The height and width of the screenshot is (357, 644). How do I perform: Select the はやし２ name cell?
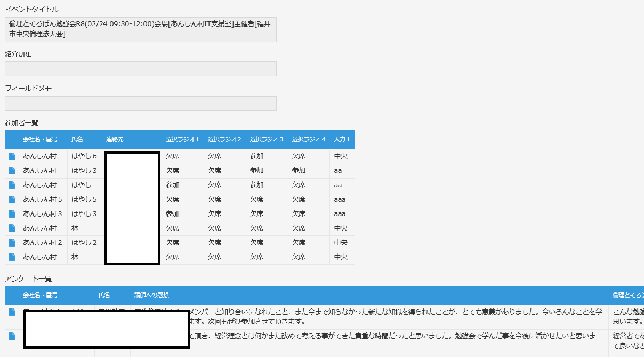84,243
